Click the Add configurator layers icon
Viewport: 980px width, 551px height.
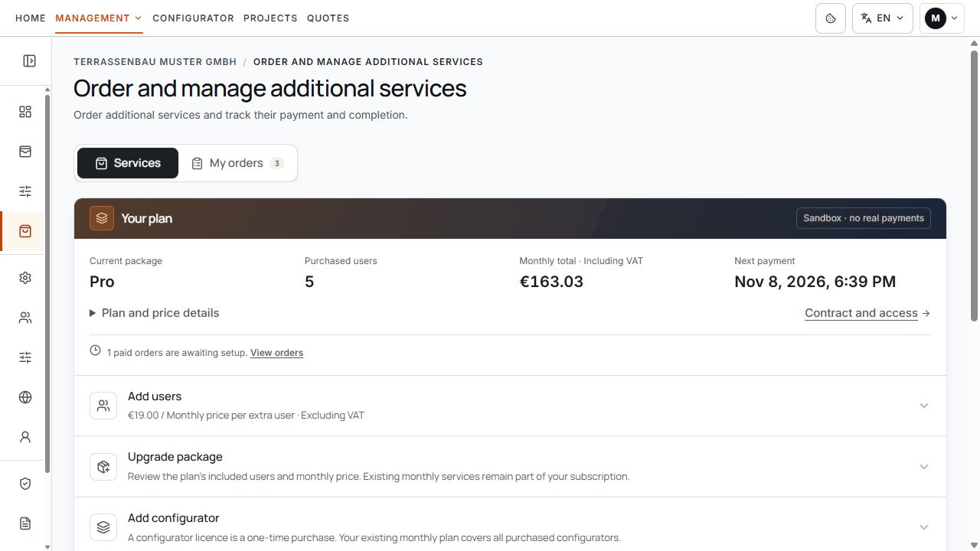click(103, 527)
